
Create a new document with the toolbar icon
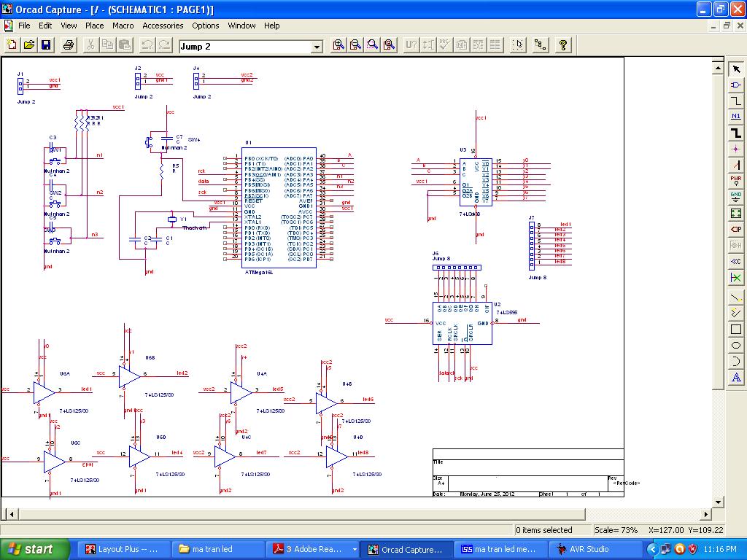pos(12,45)
